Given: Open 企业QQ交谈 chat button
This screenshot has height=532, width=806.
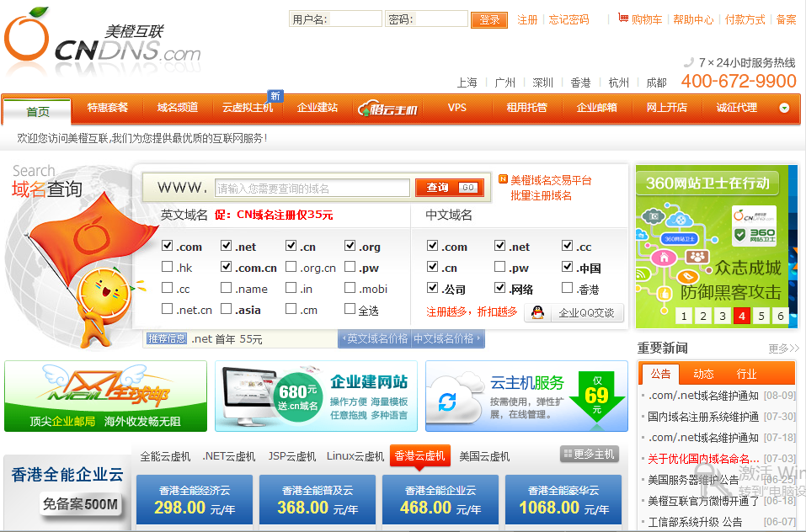Looking at the screenshot, I should (x=574, y=313).
